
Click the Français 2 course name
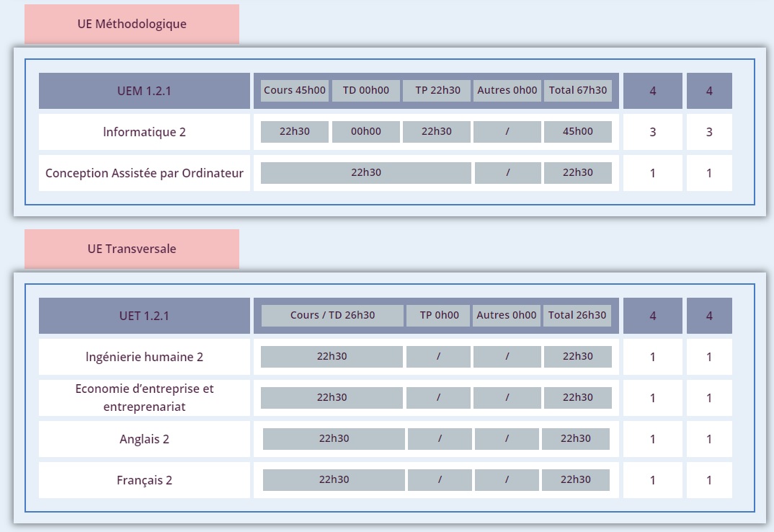tap(144, 480)
